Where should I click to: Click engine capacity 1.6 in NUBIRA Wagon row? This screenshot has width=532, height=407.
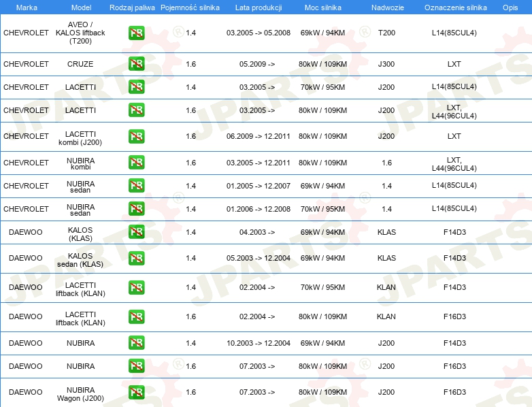click(190, 392)
